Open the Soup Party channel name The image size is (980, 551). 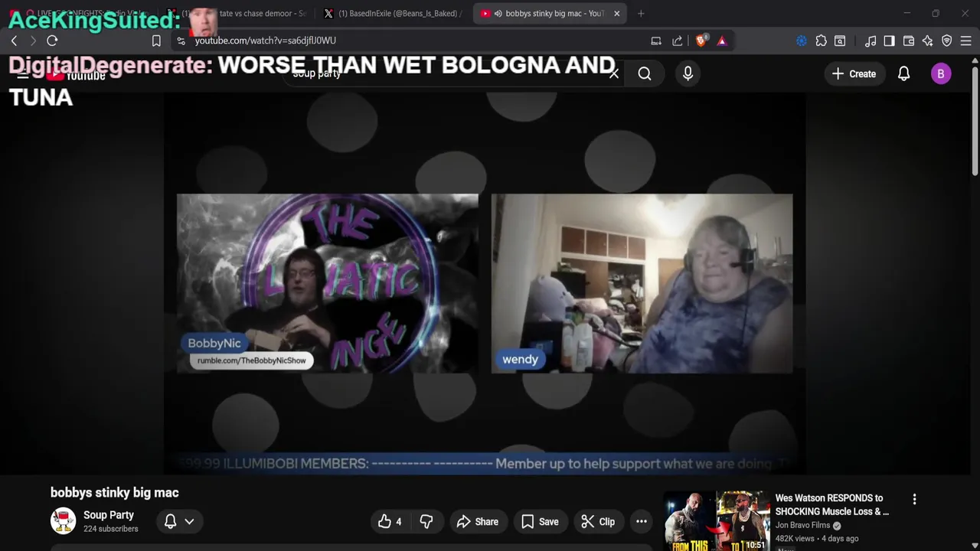click(x=109, y=515)
